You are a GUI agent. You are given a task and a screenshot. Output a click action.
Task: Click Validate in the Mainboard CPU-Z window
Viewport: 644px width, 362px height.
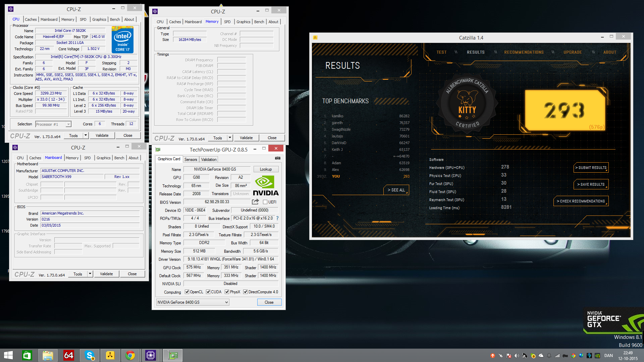(x=106, y=274)
